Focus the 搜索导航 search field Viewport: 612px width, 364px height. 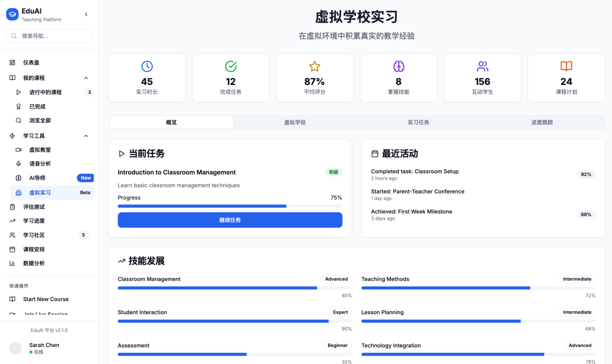[49, 36]
